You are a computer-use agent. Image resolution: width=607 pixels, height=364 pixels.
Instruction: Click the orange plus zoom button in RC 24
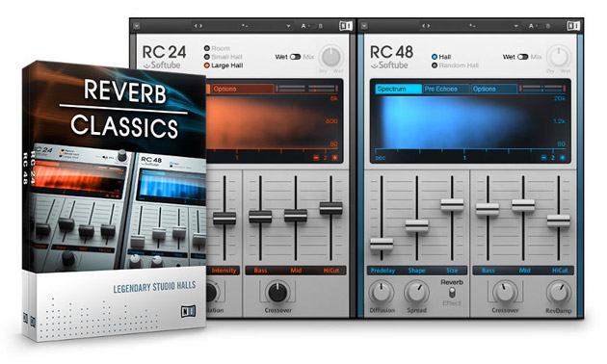335,158
